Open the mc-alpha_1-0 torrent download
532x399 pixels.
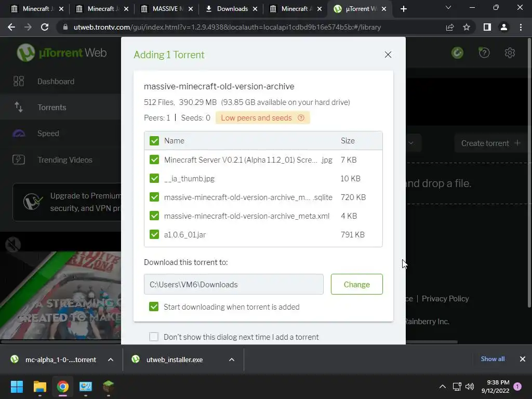click(x=54, y=360)
